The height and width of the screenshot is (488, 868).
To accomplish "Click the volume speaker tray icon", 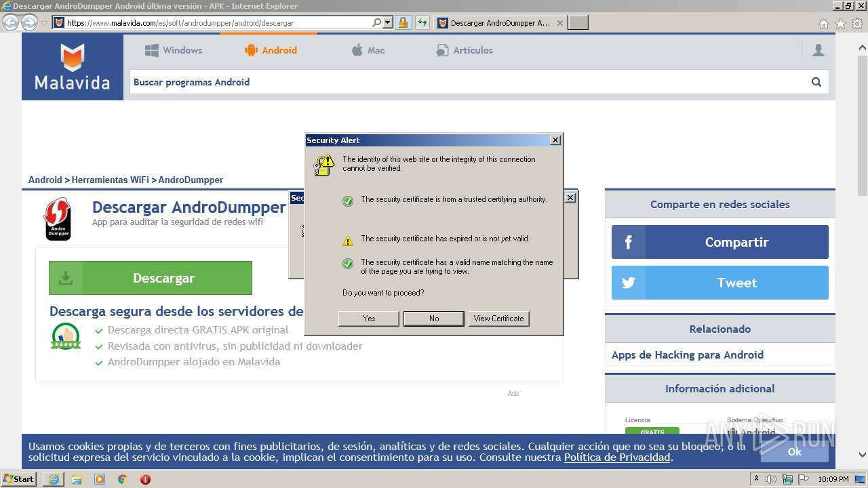I will [x=771, y=479].
